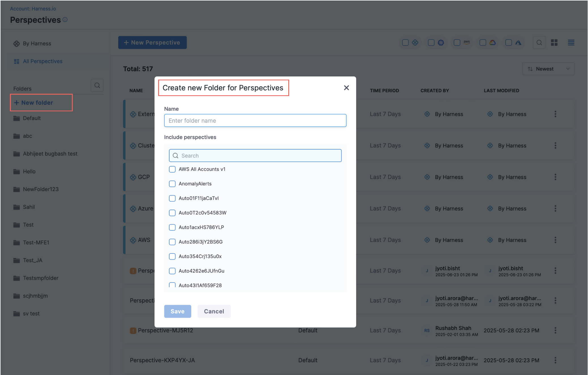Viewport: 588px width, 375px height.
Task: Toggle the AWS cloud provider filter
Action: pos(457,42)
